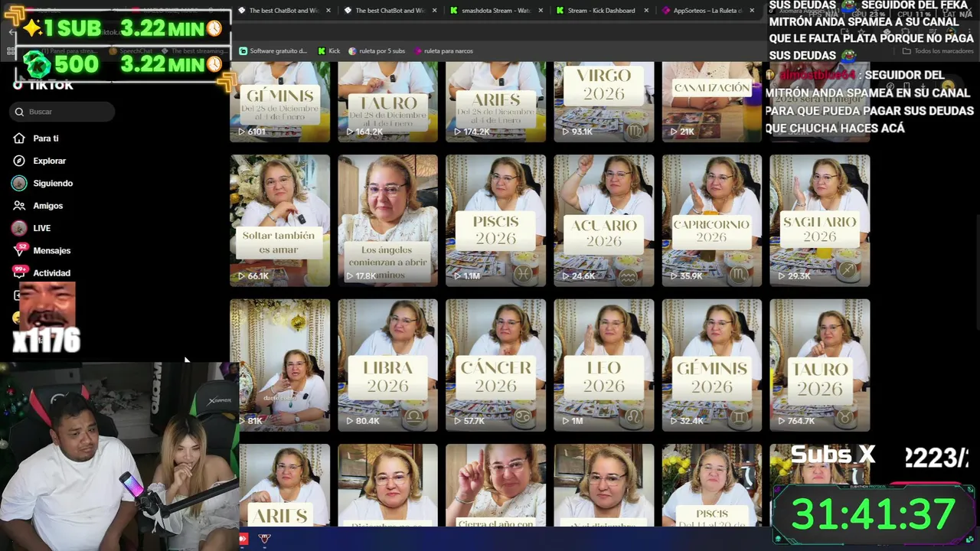Close the AppSorteos La Ruleta tab
The height and width of the screenshot is (551, 980).
point(751,11)
